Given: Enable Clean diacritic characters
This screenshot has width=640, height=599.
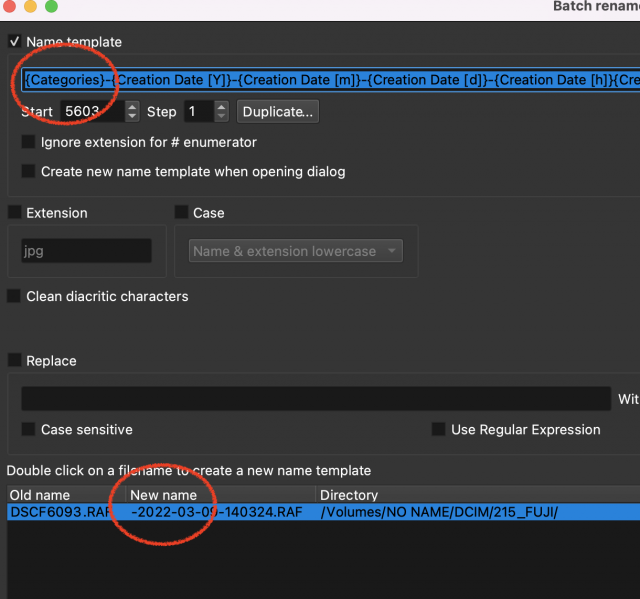Looking at the screenshot, I should coord(14,296).
